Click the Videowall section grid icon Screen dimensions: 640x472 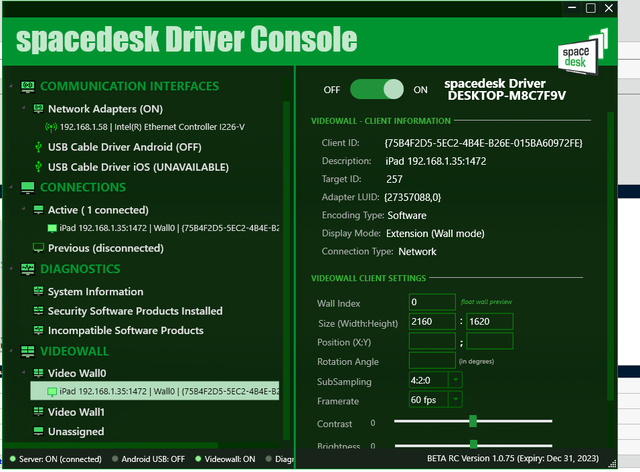tap(27, 352)
